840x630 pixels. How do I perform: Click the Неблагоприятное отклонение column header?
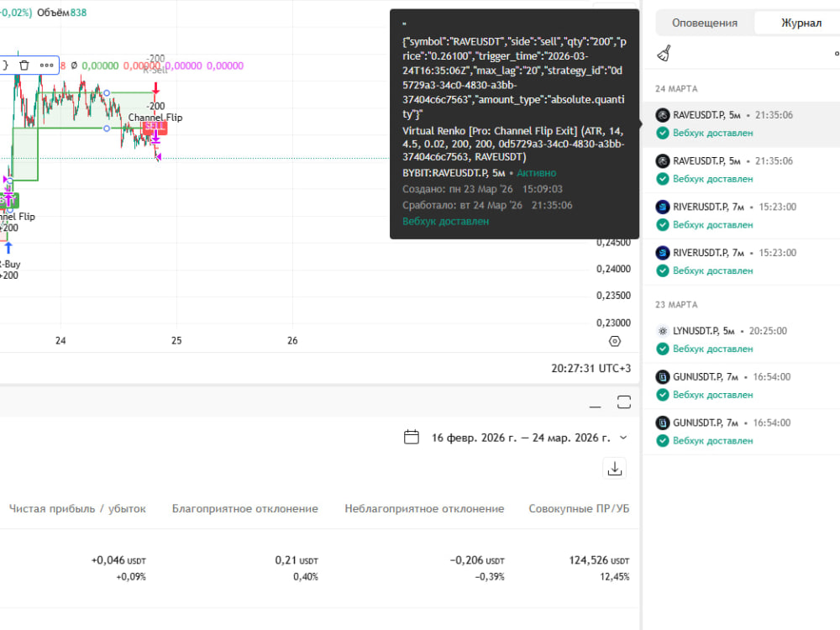(424, 509)
